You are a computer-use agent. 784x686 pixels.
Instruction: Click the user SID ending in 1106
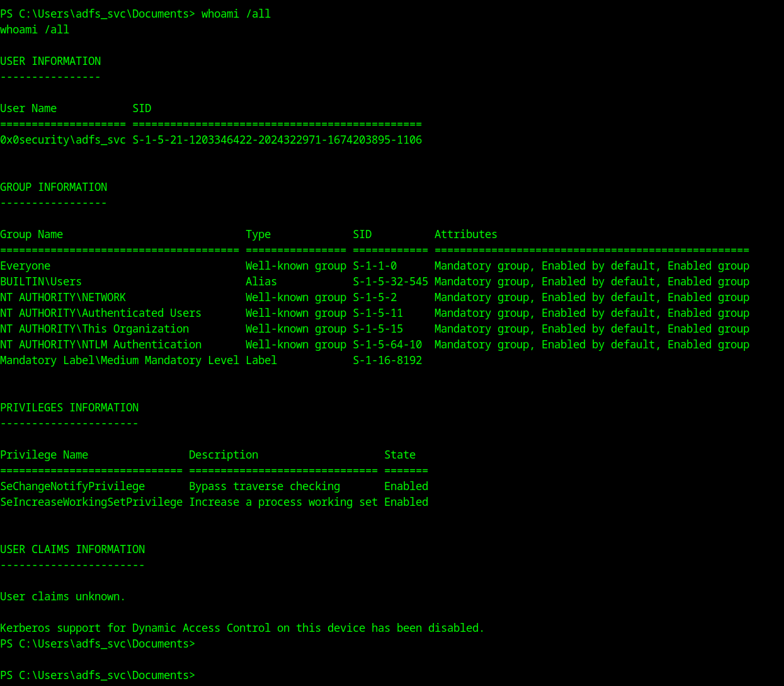point(277,140)
